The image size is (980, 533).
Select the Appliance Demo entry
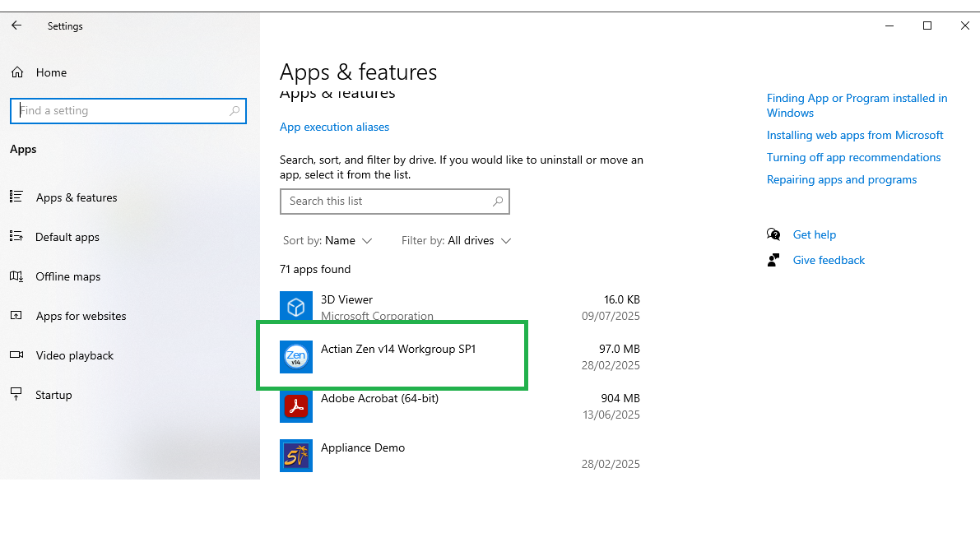click(363, 447)
